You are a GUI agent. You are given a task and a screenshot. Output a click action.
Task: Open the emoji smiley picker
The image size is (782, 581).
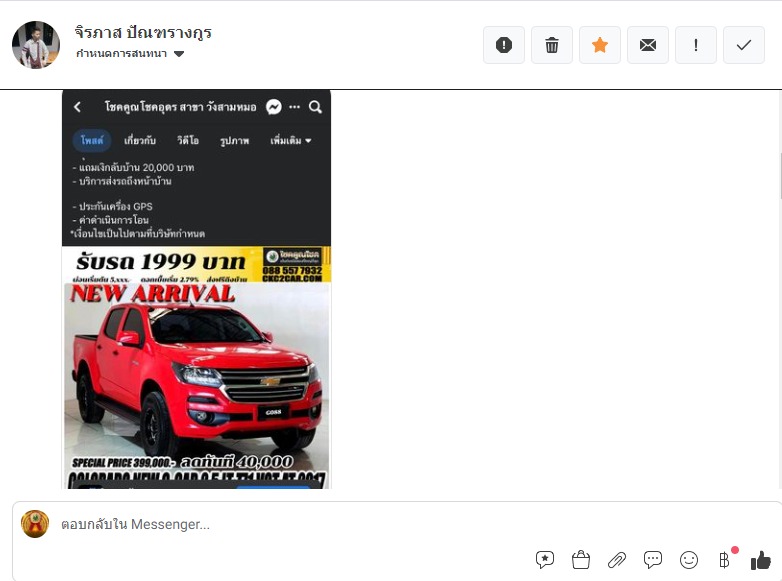coord(689,560)
